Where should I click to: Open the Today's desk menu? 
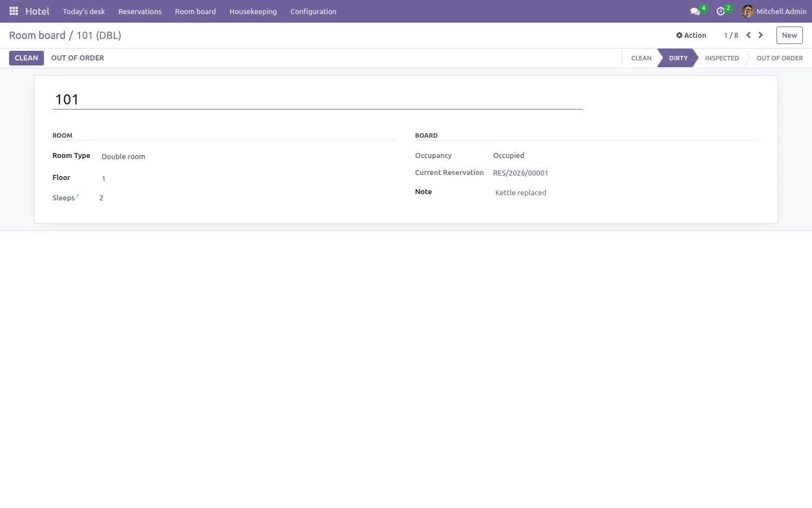tap(84, 11)
